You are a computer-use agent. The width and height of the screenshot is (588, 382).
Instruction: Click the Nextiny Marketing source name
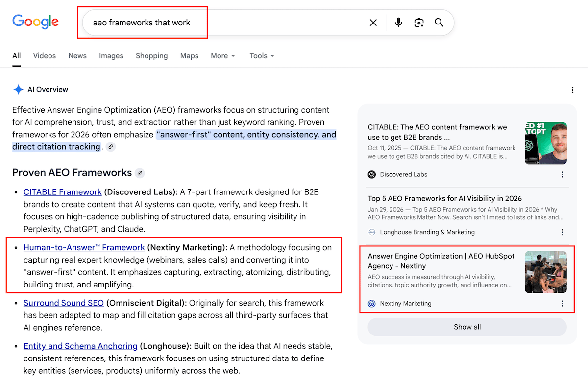coord(406,304)
